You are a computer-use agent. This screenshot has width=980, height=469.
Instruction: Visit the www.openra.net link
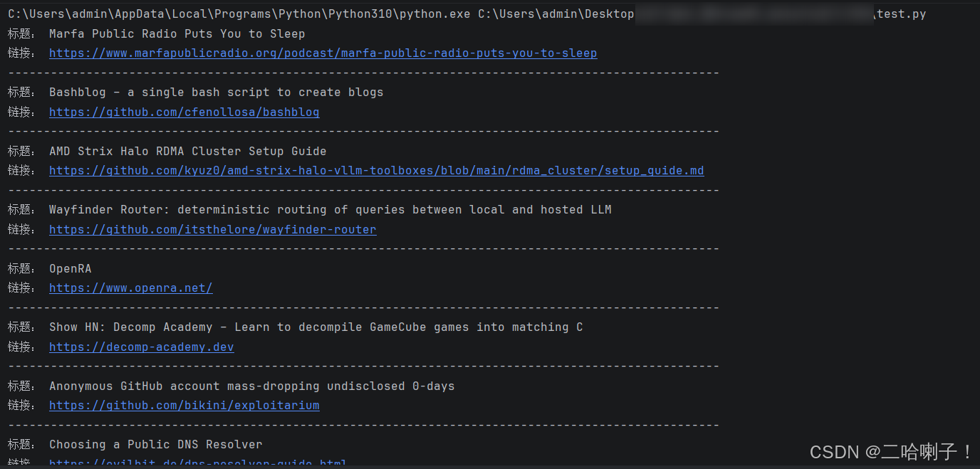[130, 288]
